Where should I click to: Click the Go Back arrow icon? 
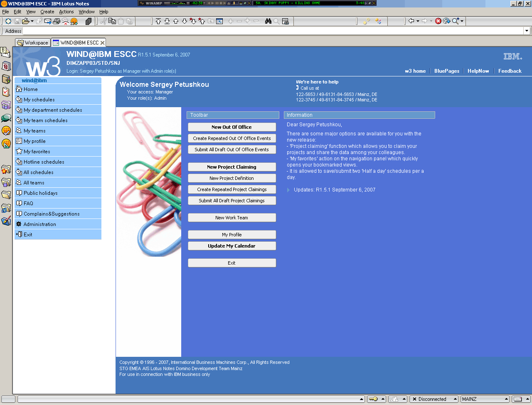click(411, 21)
